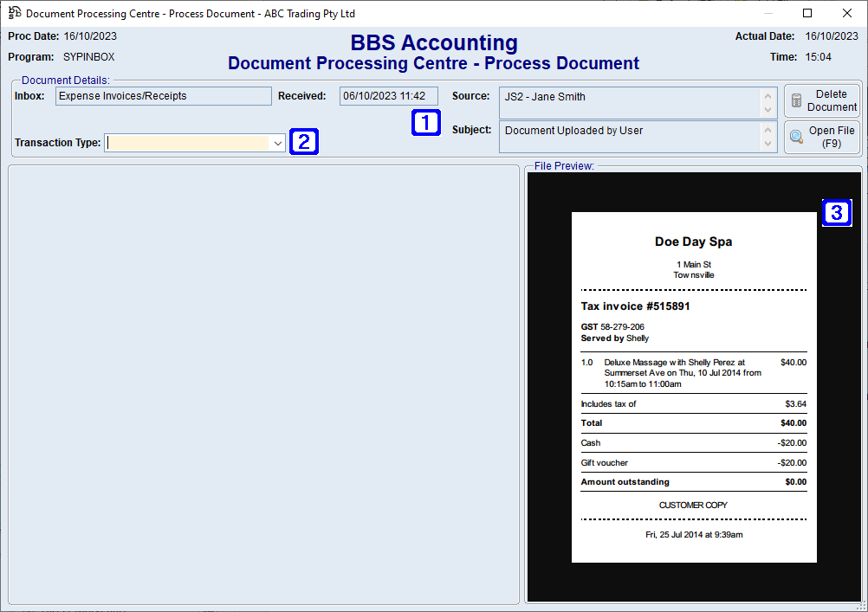Click the Received date field
The width and height of the screenshot is (868, 612).
tap(388, 96)
